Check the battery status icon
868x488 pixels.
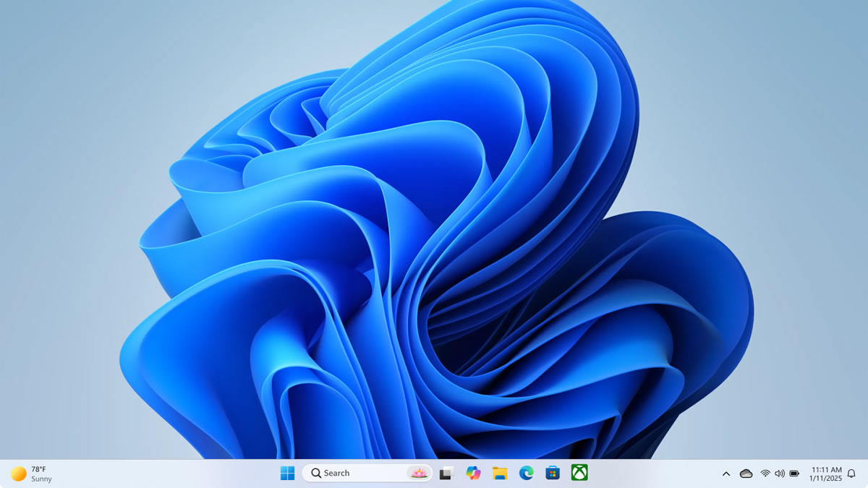point(794,474)
